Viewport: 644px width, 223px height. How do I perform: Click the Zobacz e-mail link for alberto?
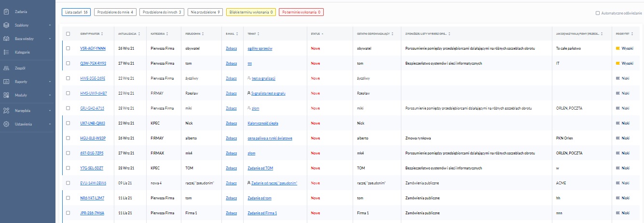(x=231, y=138)
